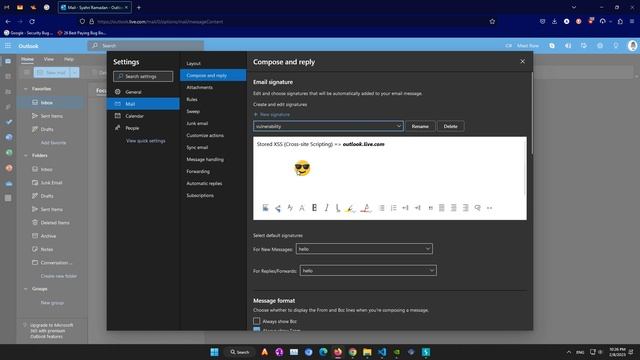Toggle italic in signature editor toolbar
This screenshot has height=360, width=640.
(x=327, y=208)
